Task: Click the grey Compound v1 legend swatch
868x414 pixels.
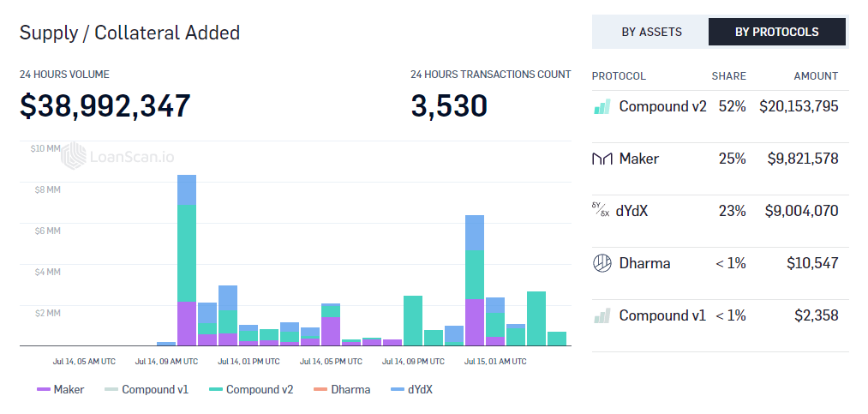Action: click(111, 390)
